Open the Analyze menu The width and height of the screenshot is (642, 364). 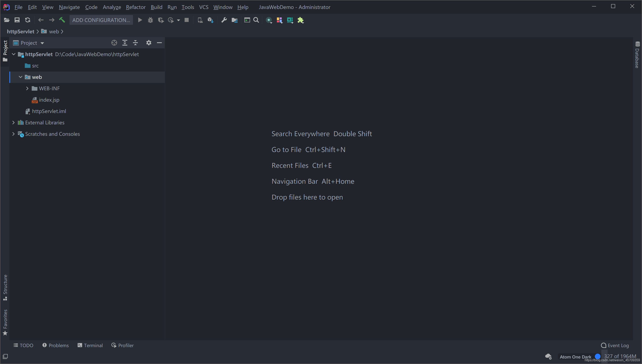pos(112,7)
